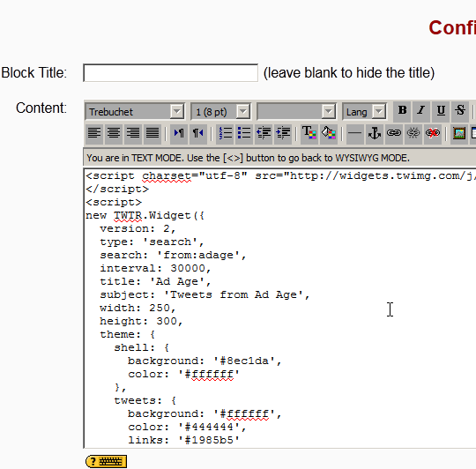The image size is (476, 469).
Task: Click the TEXT MODE notice bar
Action: tap(279, 158)
